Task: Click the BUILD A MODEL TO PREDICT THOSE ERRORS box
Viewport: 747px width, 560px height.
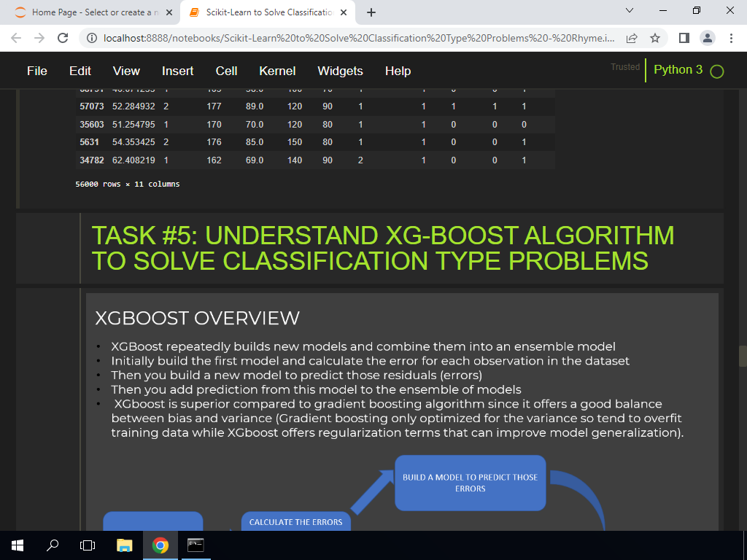Action: pos(471,483)
